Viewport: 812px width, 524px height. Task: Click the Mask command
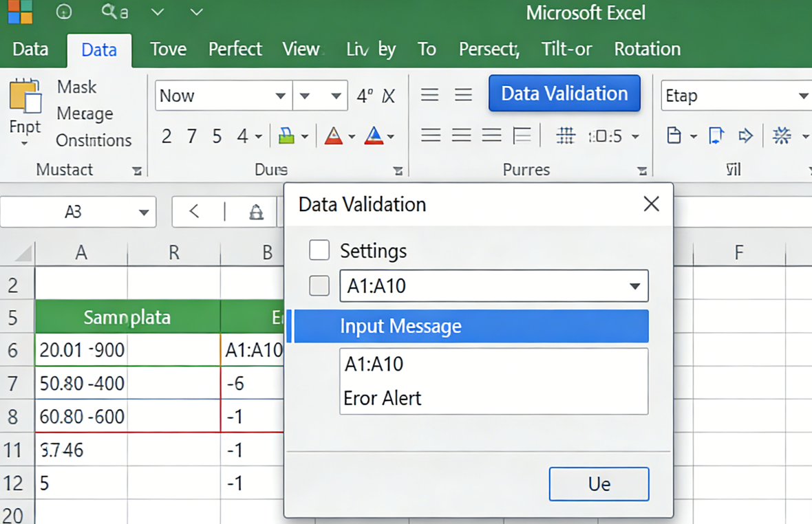tap(76, 87)
